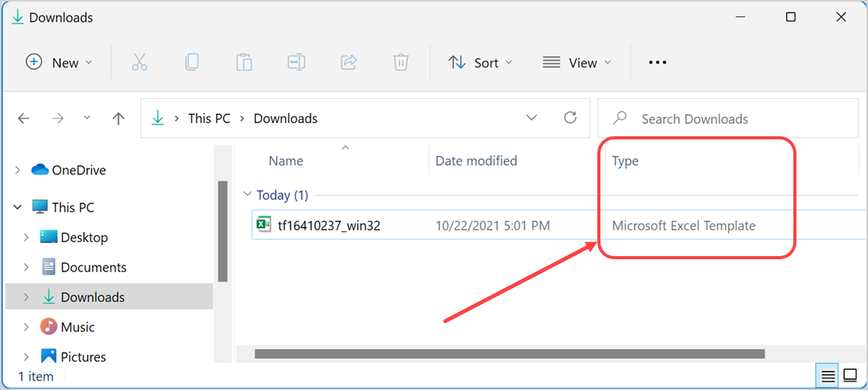Select the tf16410237_win32 file
The width and height of the screenshot is (868, 390).
[x=328, y=226]
